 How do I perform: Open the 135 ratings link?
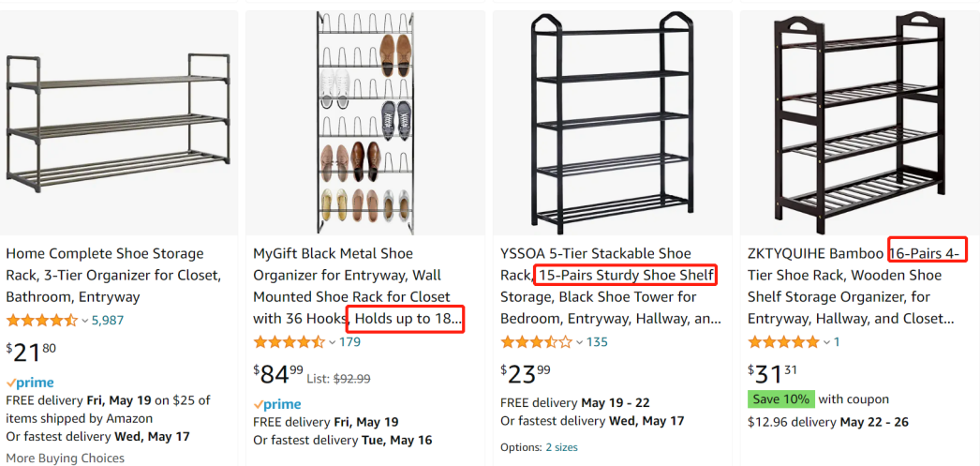597,342
